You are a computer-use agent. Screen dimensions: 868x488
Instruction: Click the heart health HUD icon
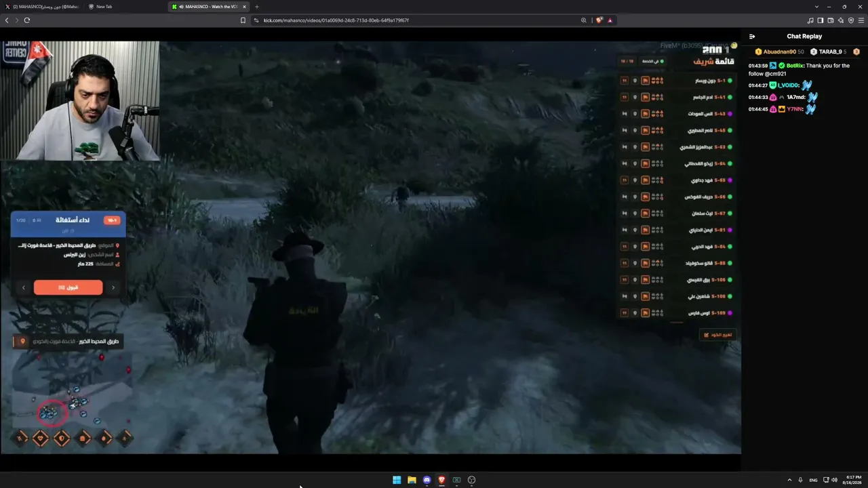40,439
